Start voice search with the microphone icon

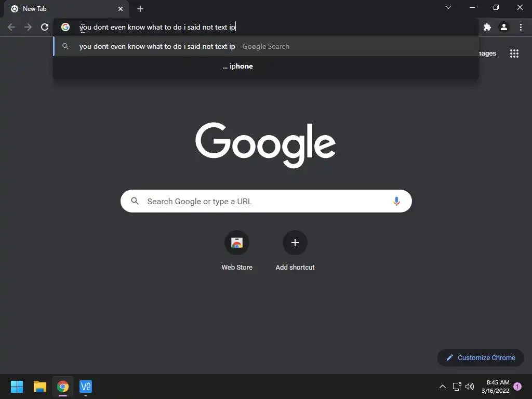pyautogui.click(x=396, y=201)
